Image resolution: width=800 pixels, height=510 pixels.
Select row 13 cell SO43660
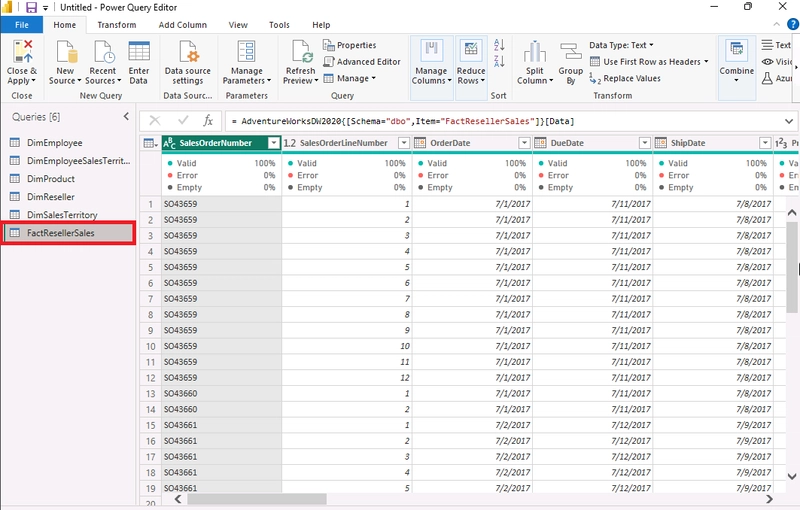(221, 394)
